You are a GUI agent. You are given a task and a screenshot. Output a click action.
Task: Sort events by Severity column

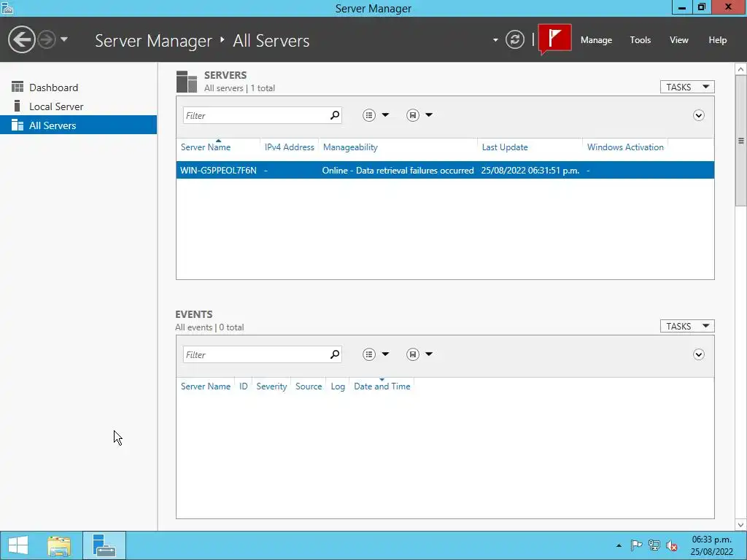click(x=271, y=386)
